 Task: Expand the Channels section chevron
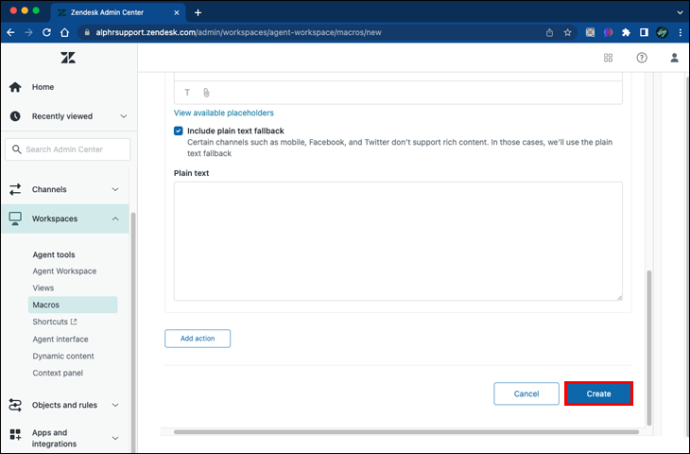[115, 190]
